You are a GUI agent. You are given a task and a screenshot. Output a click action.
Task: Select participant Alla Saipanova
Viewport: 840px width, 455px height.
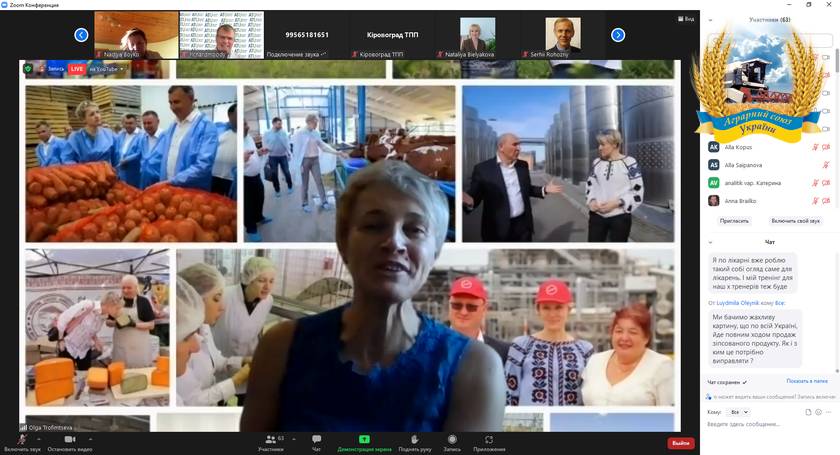(x=770, y=165)
